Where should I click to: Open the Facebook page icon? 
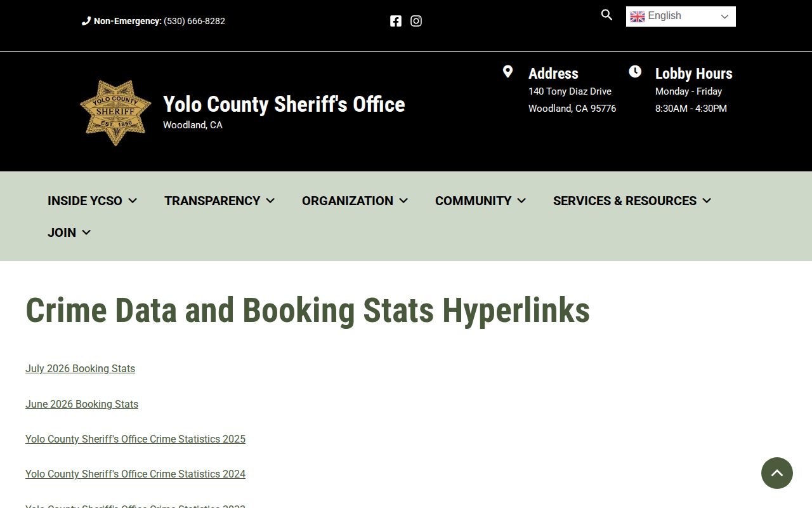tap(396, 21)
